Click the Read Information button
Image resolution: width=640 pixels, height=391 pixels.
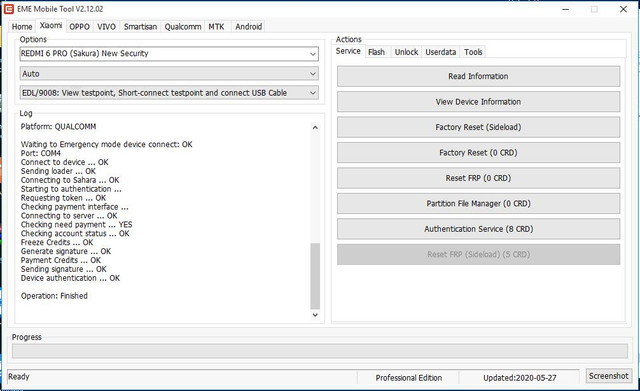(x=478, y=76)
